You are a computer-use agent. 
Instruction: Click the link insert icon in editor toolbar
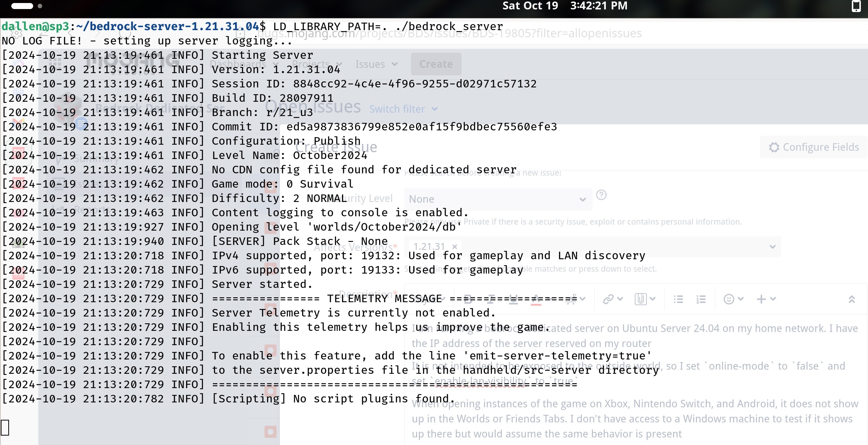tap(608, 299)
